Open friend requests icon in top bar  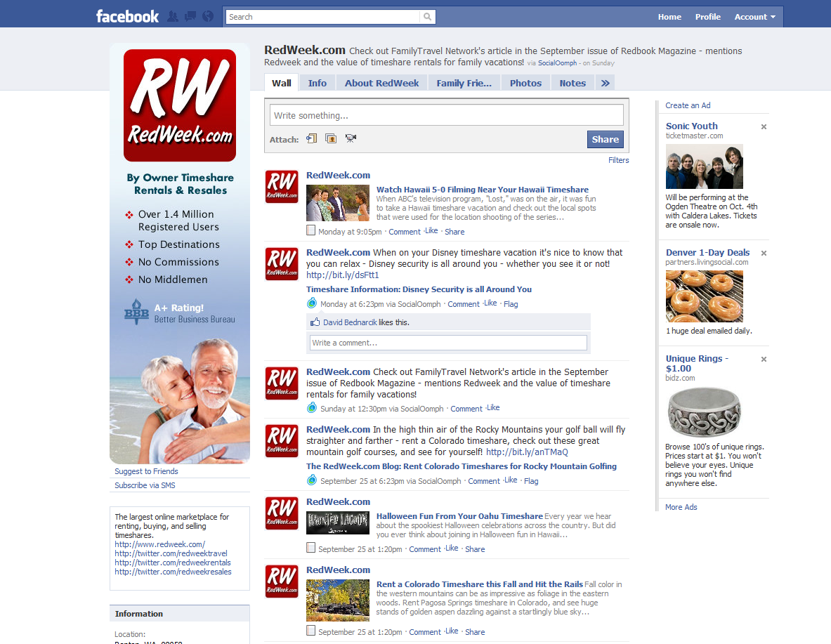coord(172,16)
